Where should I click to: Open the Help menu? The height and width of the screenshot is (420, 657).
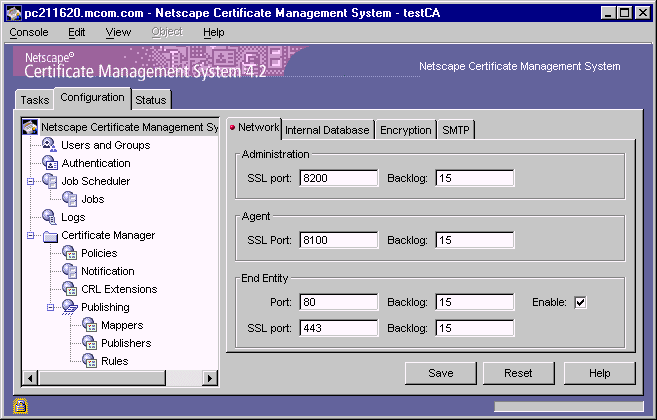pyautogui.click(x=214, y=32)
